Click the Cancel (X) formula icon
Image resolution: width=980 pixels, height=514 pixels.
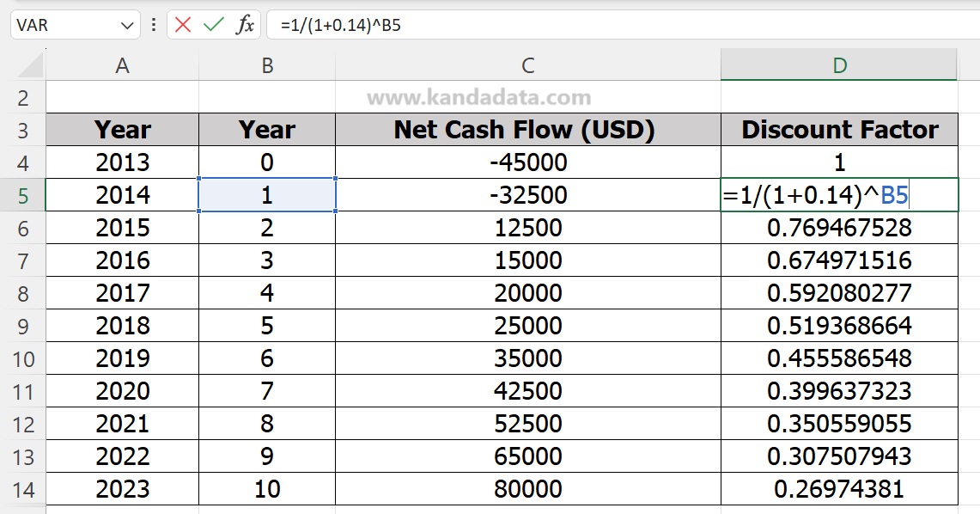click(x=182, y=25)
